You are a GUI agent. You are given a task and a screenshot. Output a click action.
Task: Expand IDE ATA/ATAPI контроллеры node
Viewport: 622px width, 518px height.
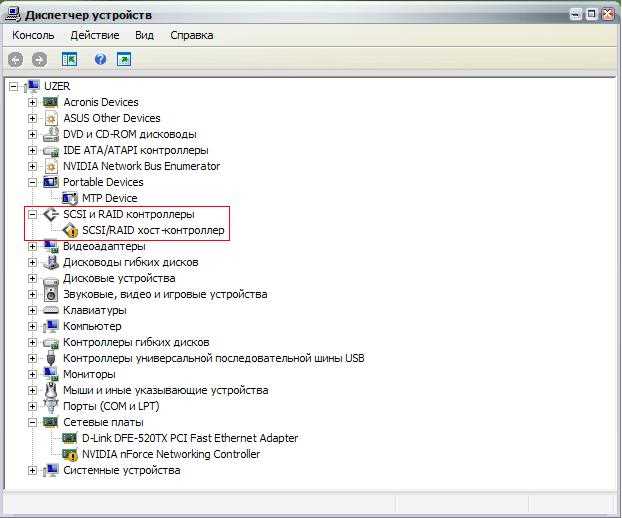coord(33,150)
